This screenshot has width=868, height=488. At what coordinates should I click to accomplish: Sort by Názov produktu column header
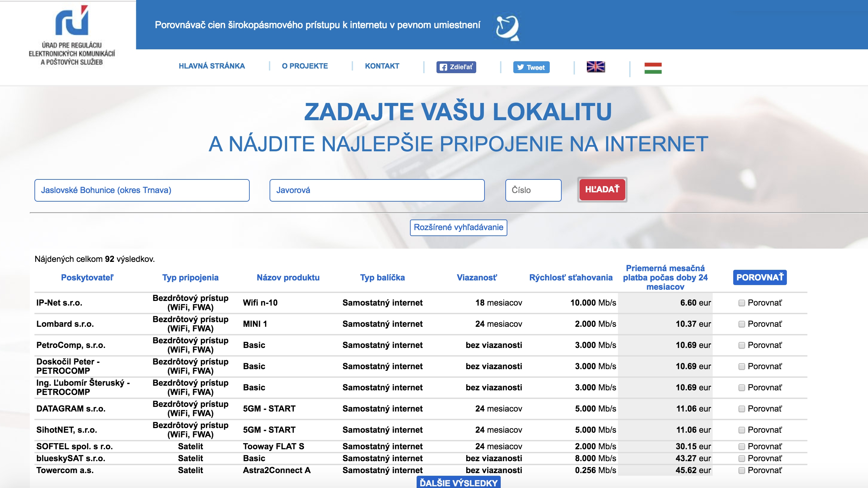point(288,277)
